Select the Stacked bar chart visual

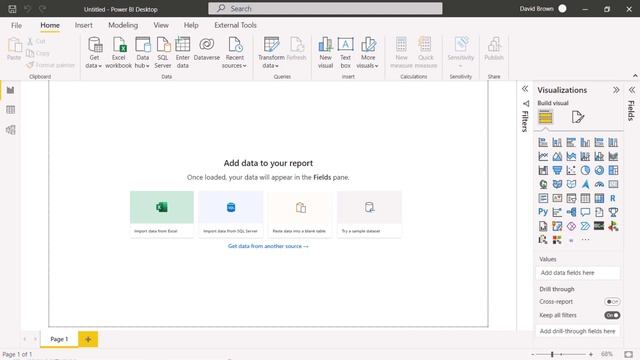(543, 142)
